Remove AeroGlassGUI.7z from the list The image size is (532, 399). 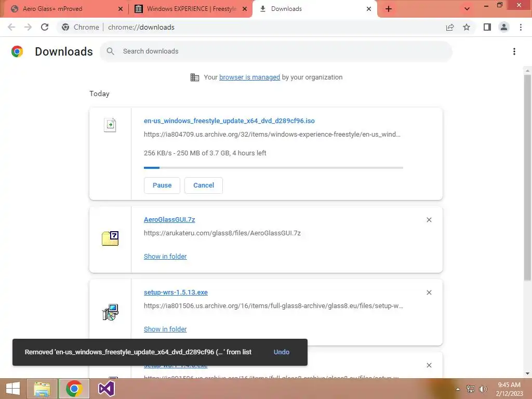(x=429, y=220)
